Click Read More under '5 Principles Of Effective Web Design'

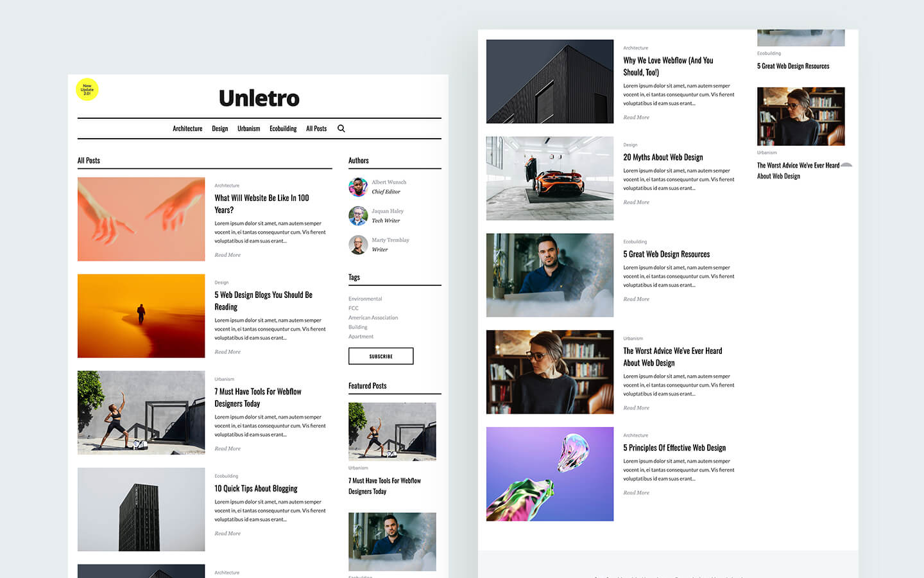[636, 492]
